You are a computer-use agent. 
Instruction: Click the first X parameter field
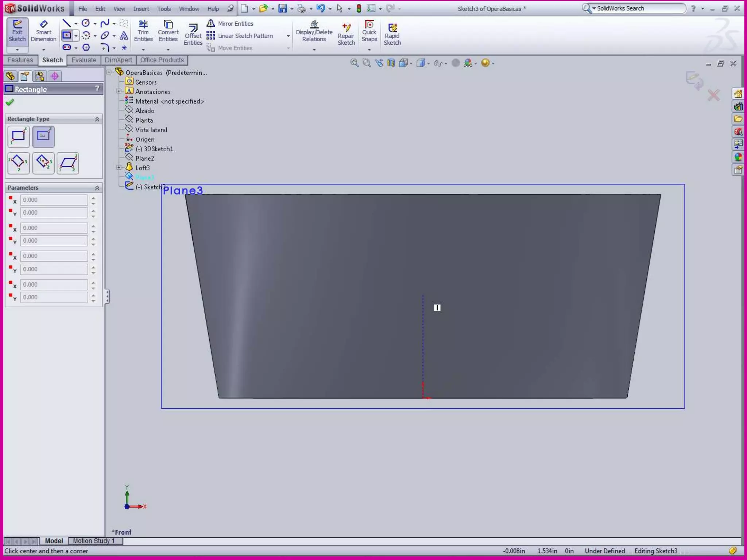pyautogui.click(x=54, y=200)
